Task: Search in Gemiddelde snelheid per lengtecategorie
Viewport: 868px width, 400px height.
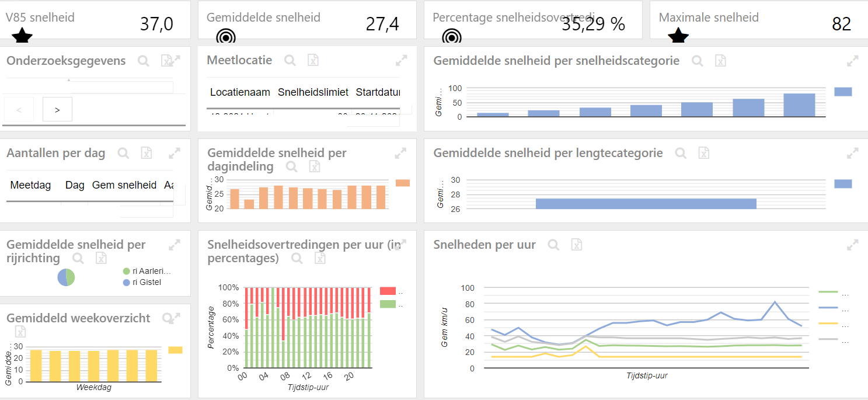Action: pos(681,153)
